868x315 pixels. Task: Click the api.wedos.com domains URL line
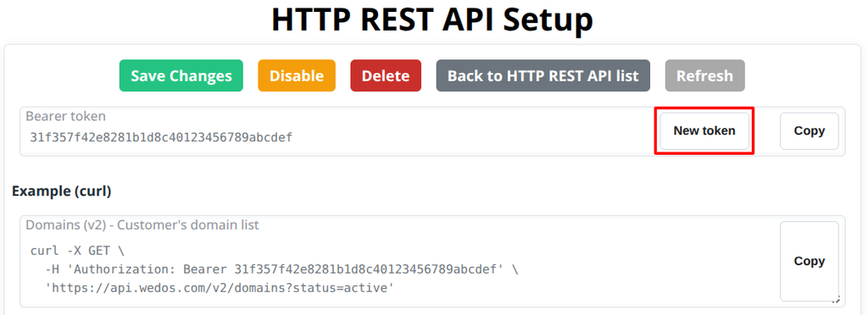point(220,288)
